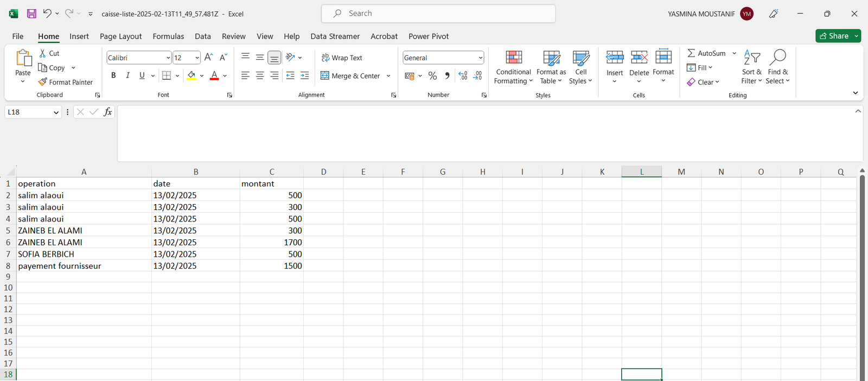The width and height of the screenshot is (868, 381).
Task: Toggle Wrap Text for cells
Action: point(342,58)
